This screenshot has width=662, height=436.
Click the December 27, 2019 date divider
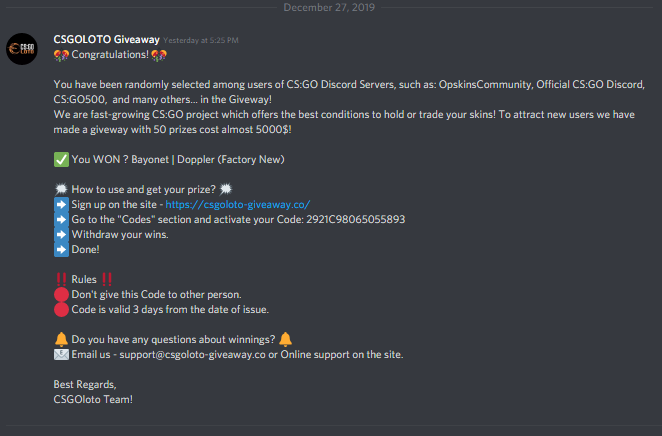coord(329,7)
